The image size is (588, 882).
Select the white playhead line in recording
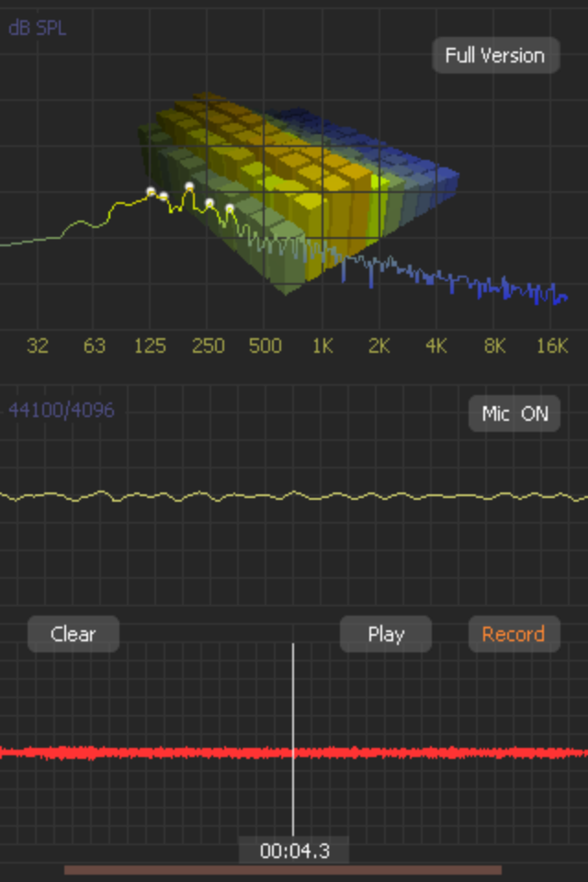293,739
